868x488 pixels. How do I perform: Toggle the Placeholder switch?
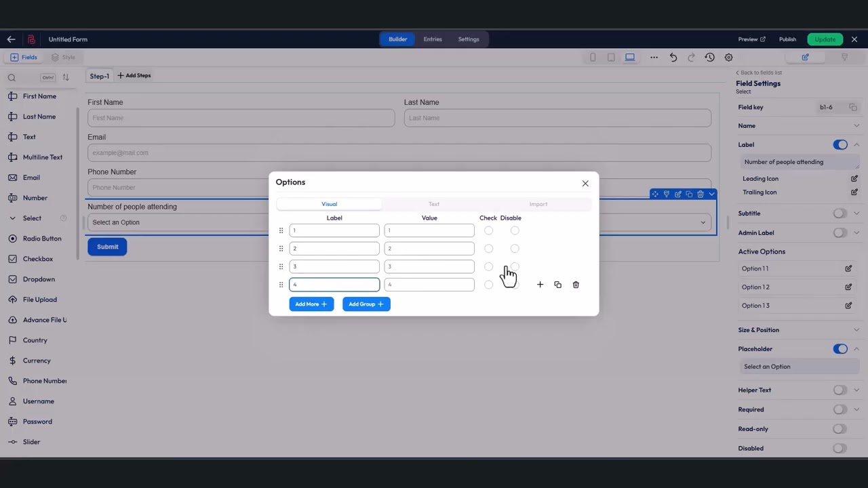[x=840, y=349]
